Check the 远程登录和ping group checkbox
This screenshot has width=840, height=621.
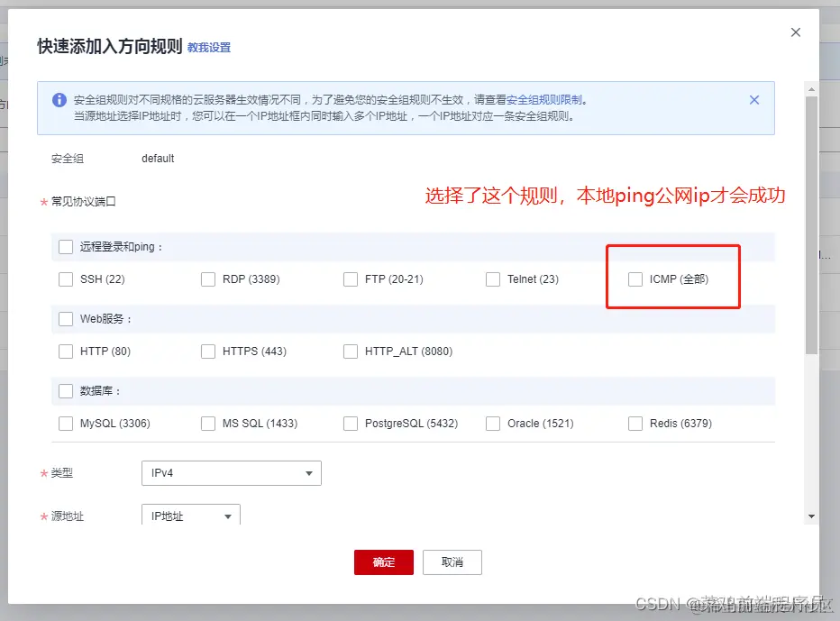pyautogui.click(x=66, y=246)
